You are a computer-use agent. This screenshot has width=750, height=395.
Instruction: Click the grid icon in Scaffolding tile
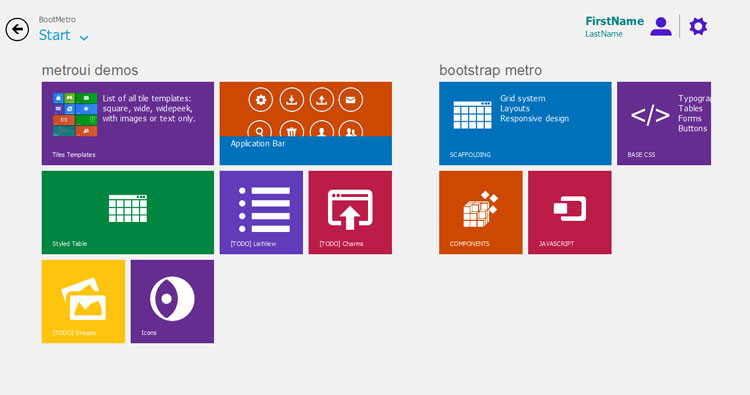473,115
